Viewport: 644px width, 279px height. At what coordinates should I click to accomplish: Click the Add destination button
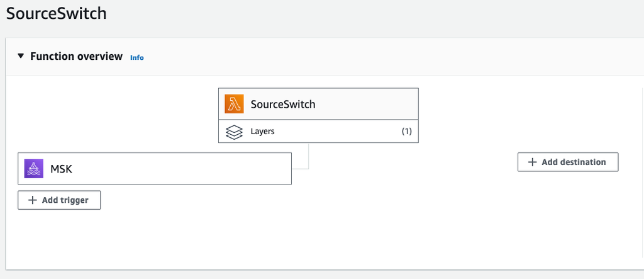coord(568,162)
